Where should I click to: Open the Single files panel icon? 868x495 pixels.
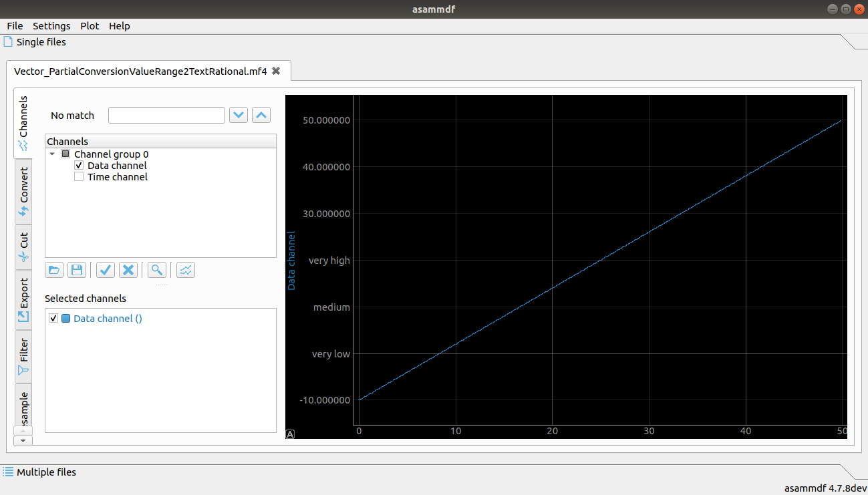coord(8,41)
